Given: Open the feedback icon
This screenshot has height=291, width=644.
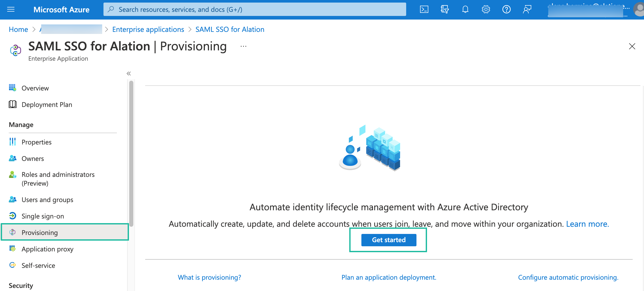Looking at the screenshot, I should click(527, 10).
